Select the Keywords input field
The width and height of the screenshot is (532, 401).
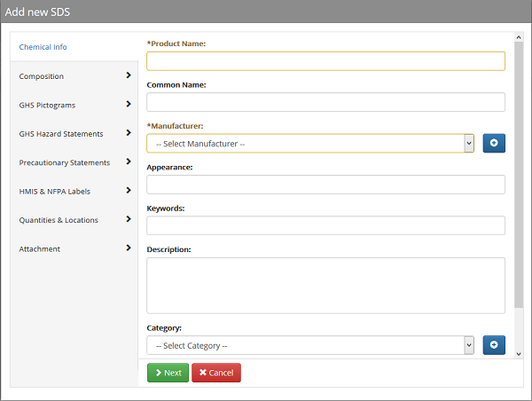325,225
